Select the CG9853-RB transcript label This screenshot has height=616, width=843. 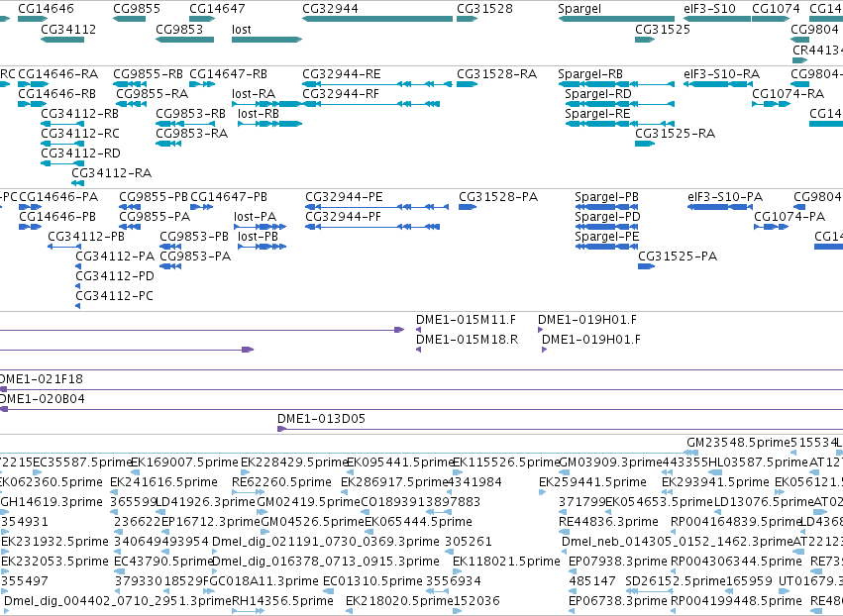point(191,114)
